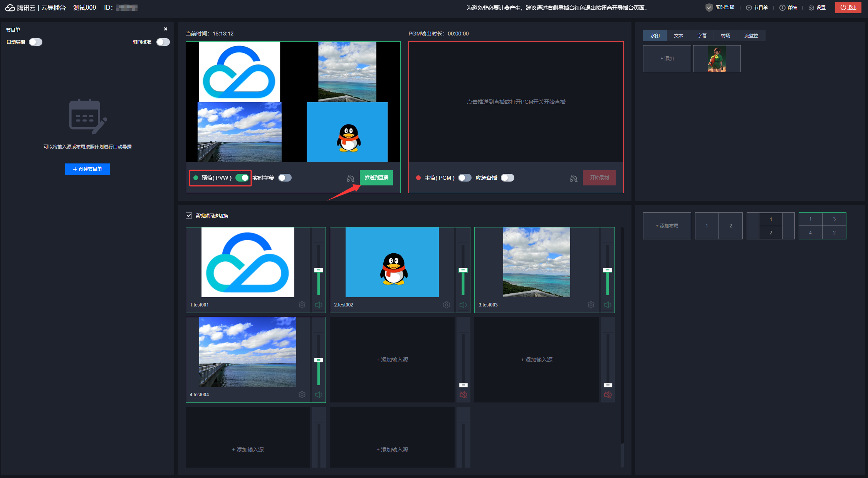
Task: Click add layout box
Action: click(667, 226)
